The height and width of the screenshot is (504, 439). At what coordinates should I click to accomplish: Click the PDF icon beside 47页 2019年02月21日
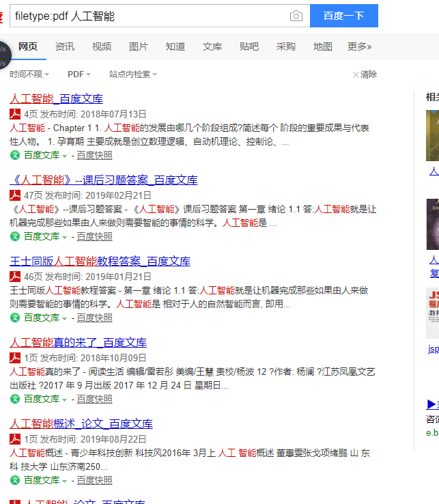[15, 195]
